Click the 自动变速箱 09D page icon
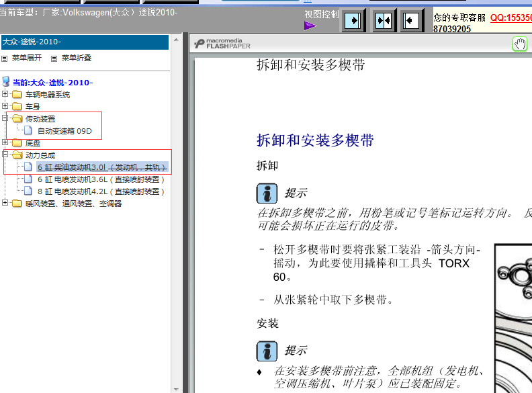Viewport: 532px width, 393px height. click(28, 130)
